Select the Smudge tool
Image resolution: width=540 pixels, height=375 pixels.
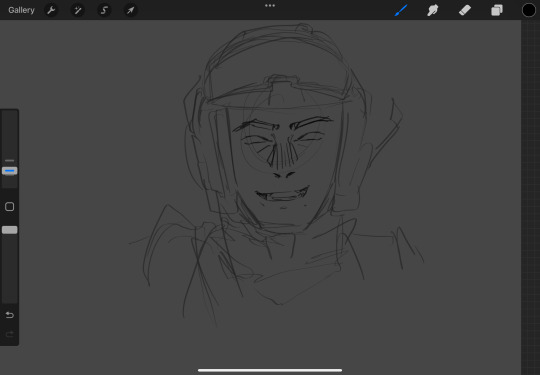coord(433,10)
